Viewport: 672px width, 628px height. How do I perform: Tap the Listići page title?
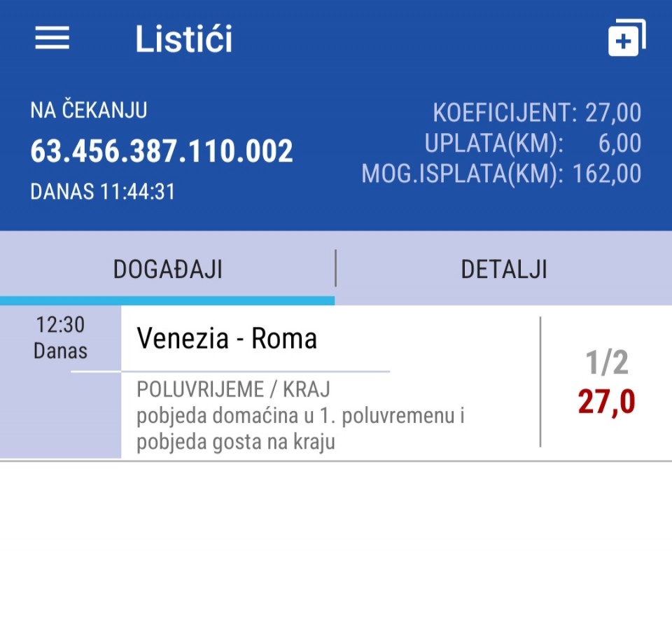[184, 39]
